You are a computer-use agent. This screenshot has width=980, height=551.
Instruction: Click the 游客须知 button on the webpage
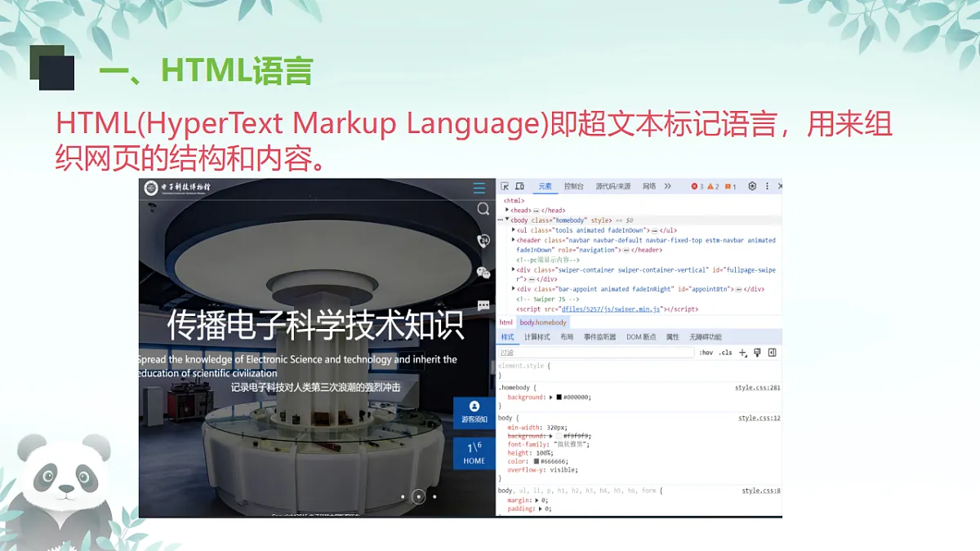point(474,412)
